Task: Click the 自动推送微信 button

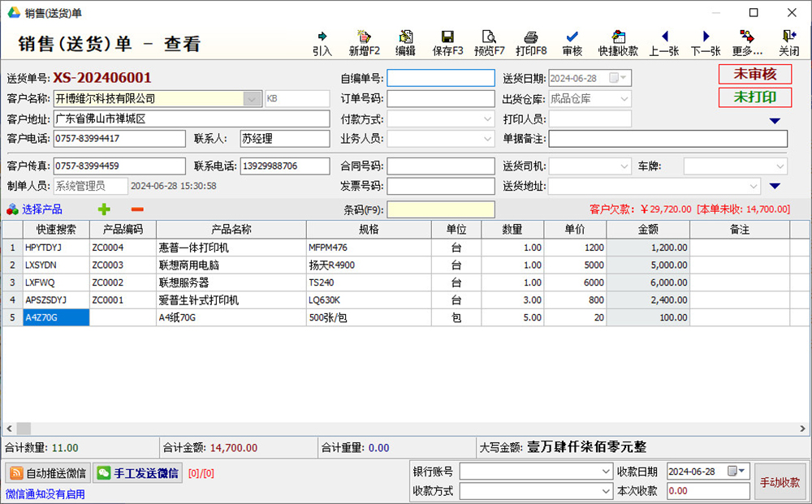Action: click(48, 473)
